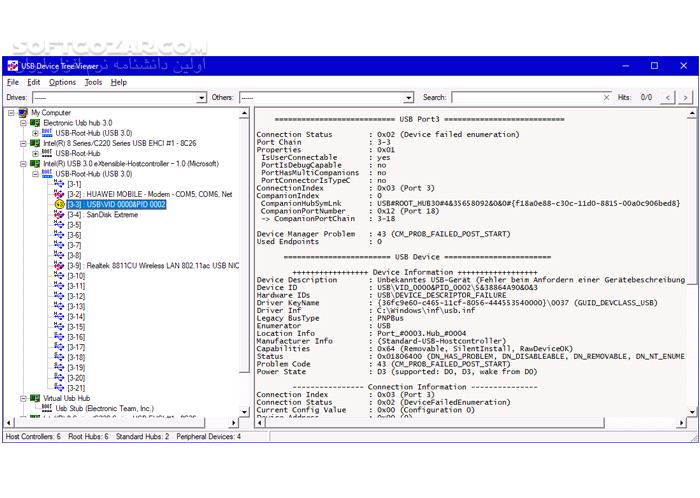Click the Intel 8 Series EHCI controller icon
700x498 pixels.
click(35, 143)
